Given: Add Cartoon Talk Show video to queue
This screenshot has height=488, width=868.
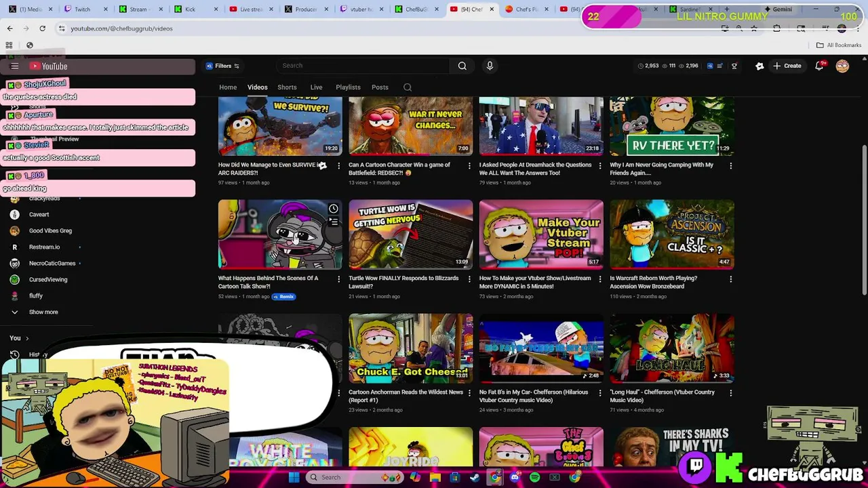Looking at the screenshot, I should click(x=333, y=222).
